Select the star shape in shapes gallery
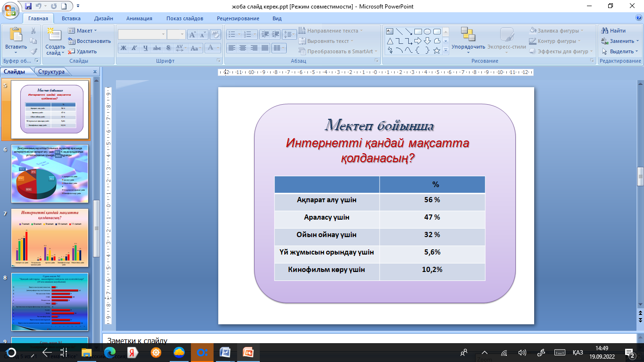644x362 pixels. coord(437,50)
